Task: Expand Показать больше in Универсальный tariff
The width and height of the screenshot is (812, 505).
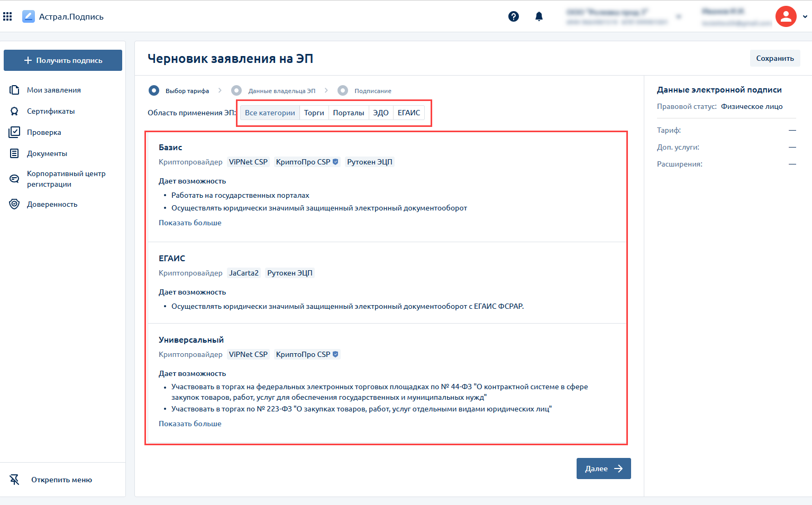Action: pyautogui.click(x=190, y=424)
